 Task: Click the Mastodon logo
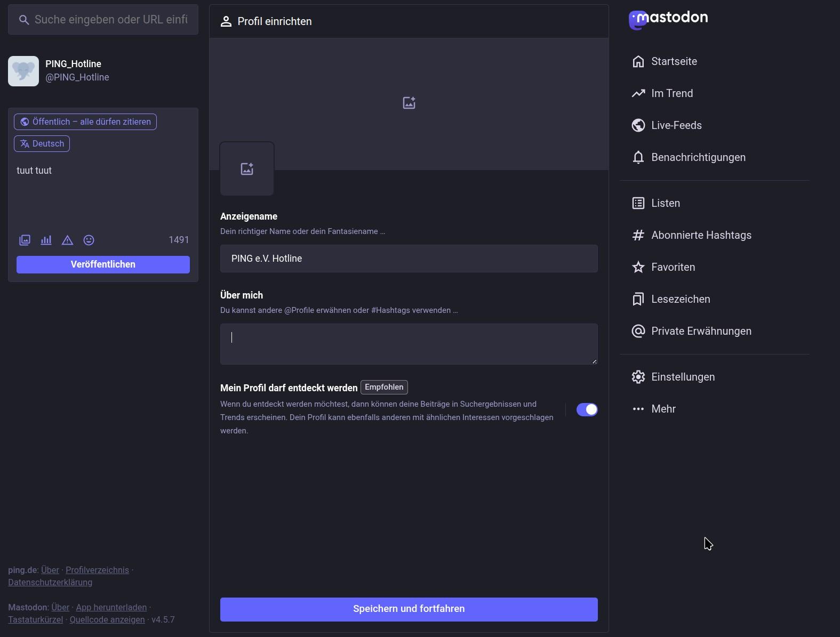click(x=668, y=19)
